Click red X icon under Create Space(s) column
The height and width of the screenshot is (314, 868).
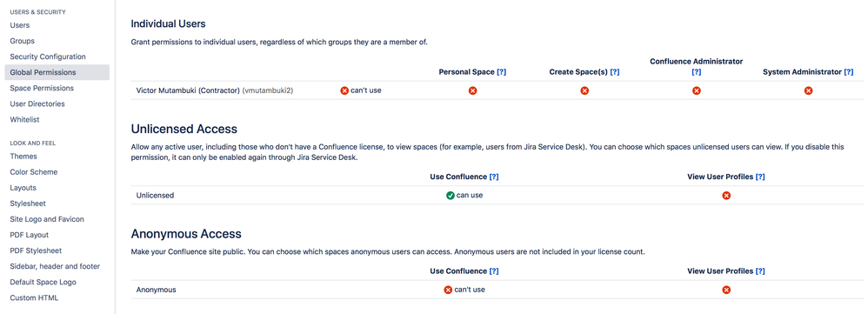584,90
